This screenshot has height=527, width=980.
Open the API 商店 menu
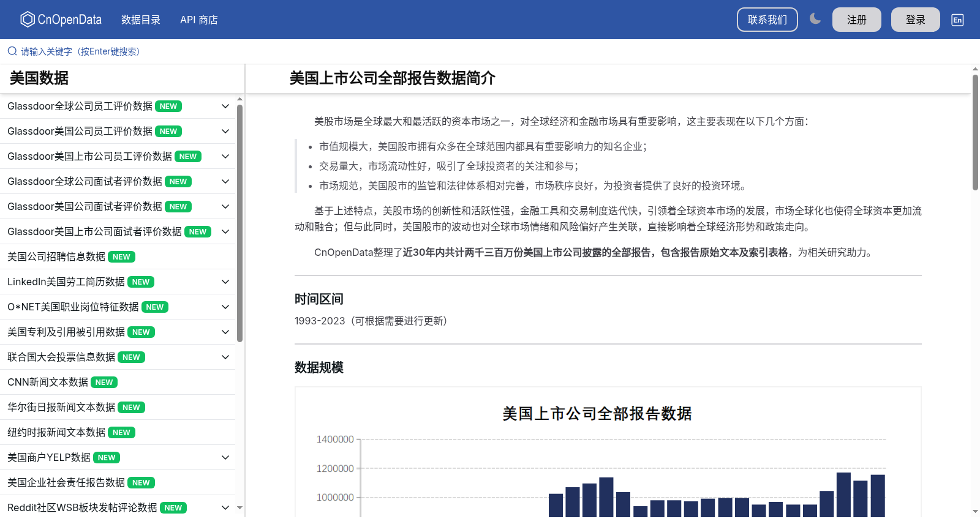click(x=199, y=20)
